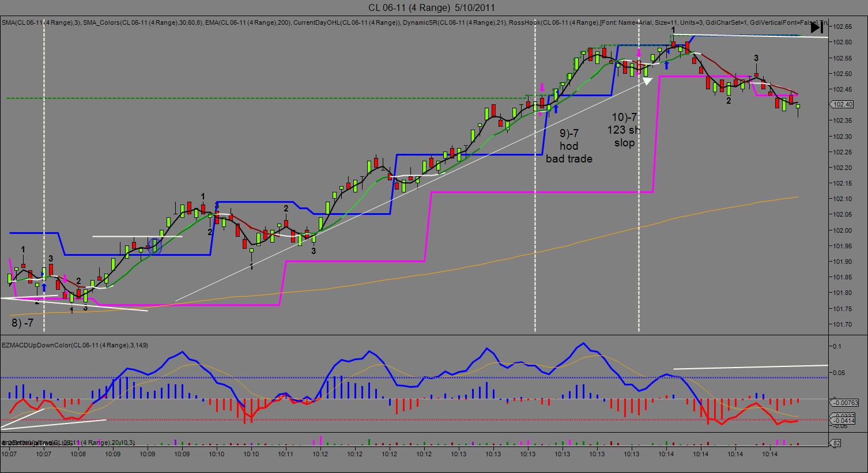Select the '8) -7' annotation text

[22, 323]
